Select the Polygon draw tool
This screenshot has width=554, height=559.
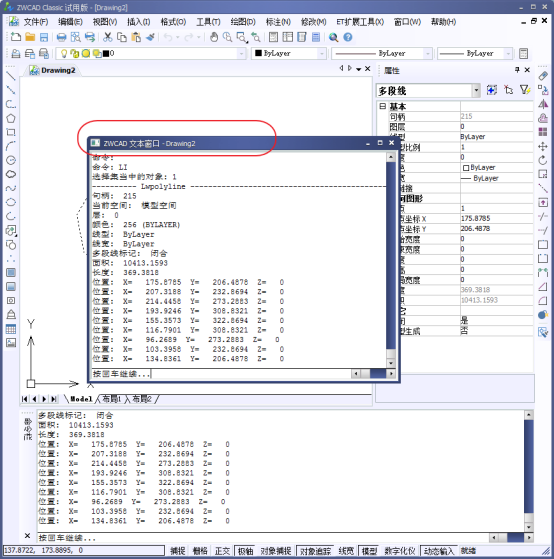point(11,118)
